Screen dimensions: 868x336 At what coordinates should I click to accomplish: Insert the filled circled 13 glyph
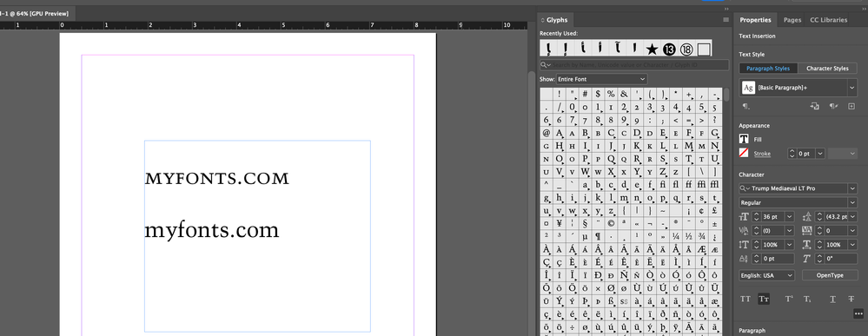(x=669, y=49)
